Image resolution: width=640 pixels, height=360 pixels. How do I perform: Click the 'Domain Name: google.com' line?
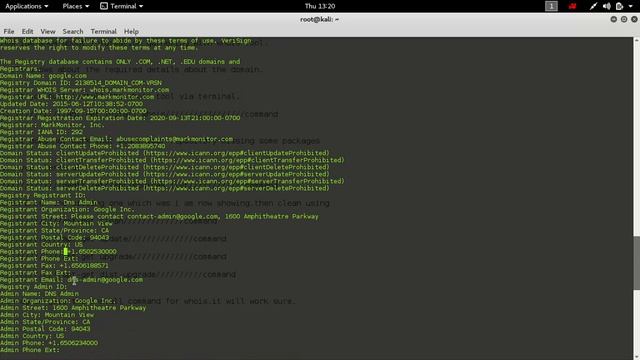43,76
